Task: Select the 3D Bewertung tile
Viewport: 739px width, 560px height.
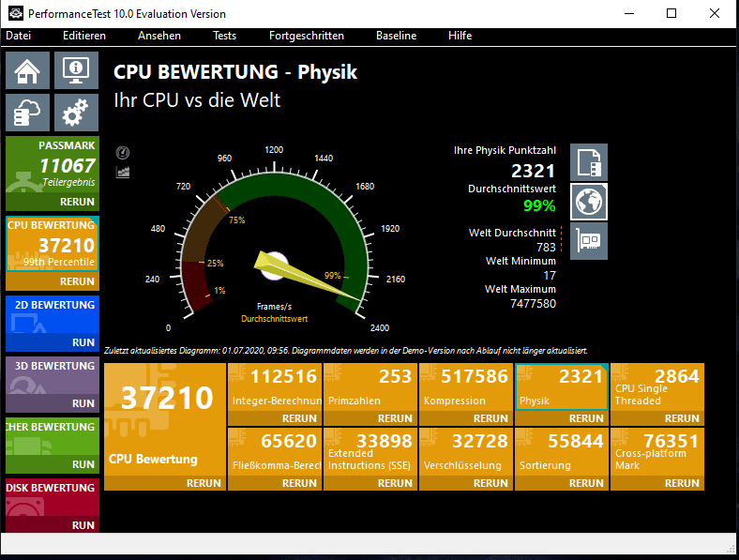Action: pyautogui.click(x=53, y=375)
